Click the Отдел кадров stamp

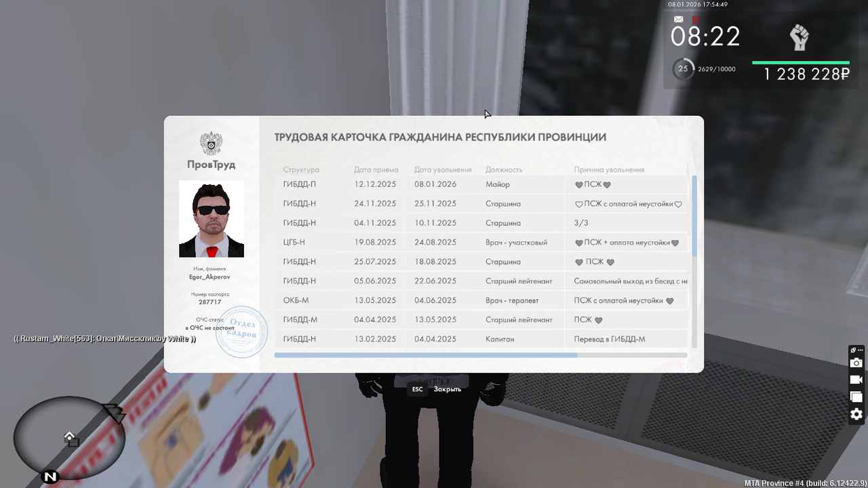[x=241, y=332]
